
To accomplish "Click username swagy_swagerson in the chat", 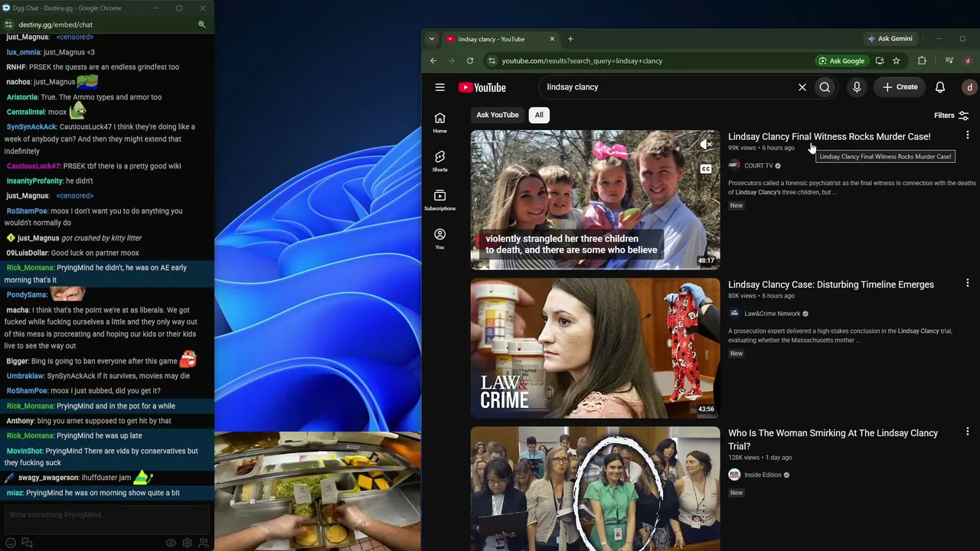I will tap(48, 478).
